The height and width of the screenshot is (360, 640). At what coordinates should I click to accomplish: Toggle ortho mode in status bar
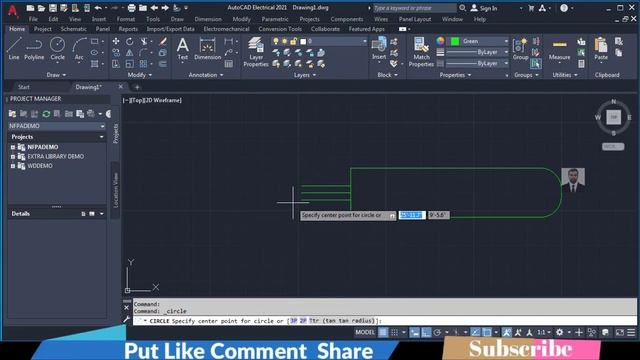(x=426, y=333)
